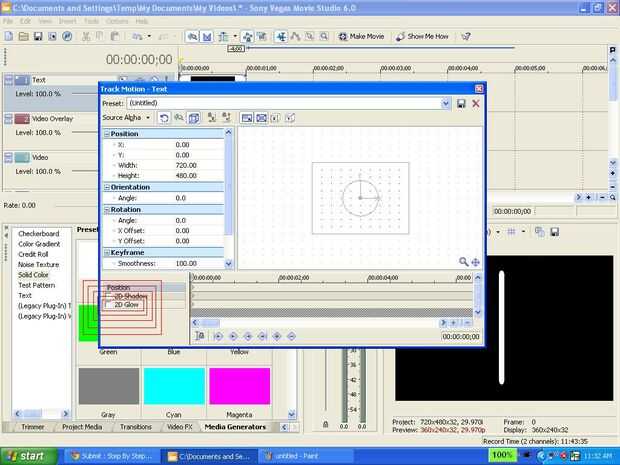Collapse the Orientation property group
This screenshot has height=465, width=620.
tap(106, 187)
